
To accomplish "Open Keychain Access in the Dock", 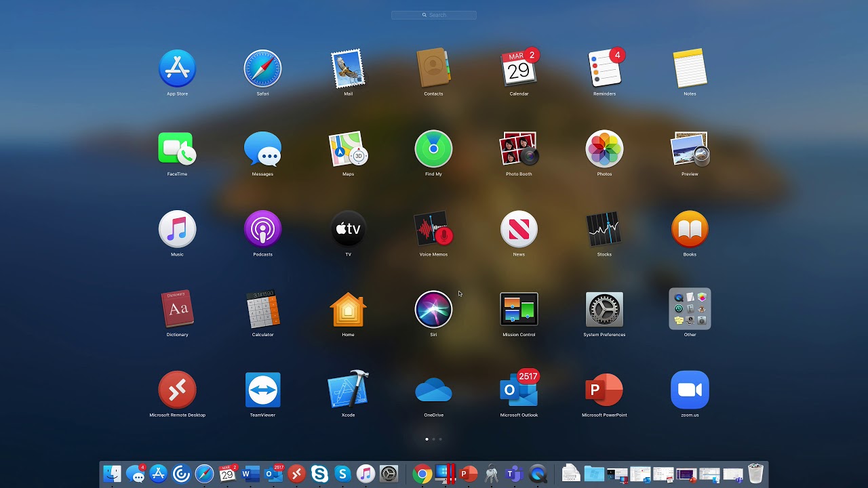I will (491, 473).
